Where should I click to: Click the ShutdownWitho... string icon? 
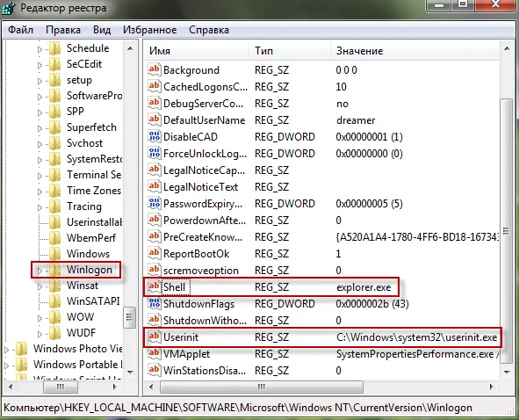coord(154,320)
